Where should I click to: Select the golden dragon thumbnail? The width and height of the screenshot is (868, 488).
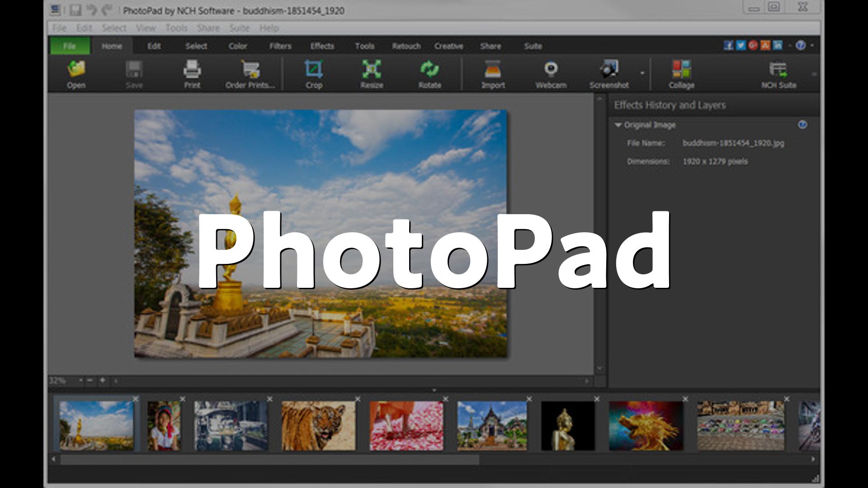tap(646, 426)
